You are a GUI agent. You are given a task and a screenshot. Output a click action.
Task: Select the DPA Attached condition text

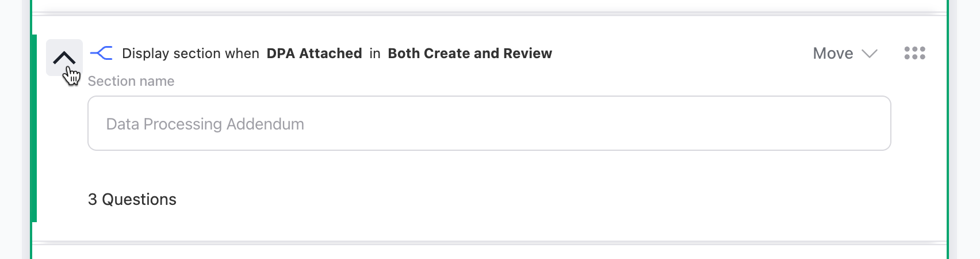pos(314,54)
